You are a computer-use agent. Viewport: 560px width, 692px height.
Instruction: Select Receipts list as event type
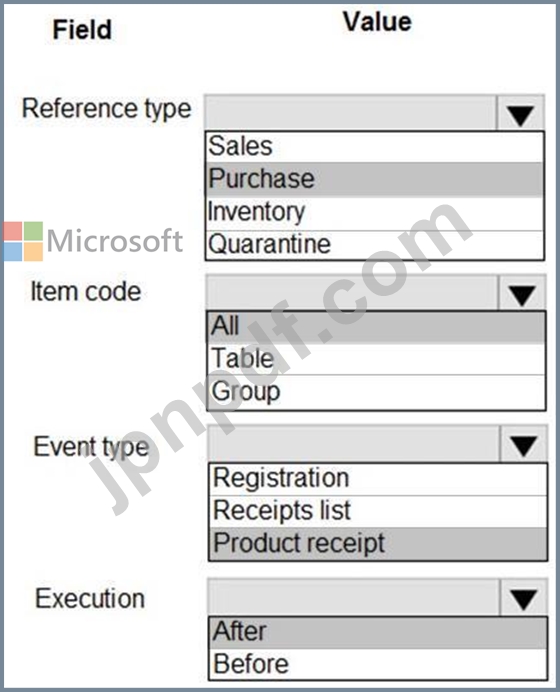(x=378, y=511)
